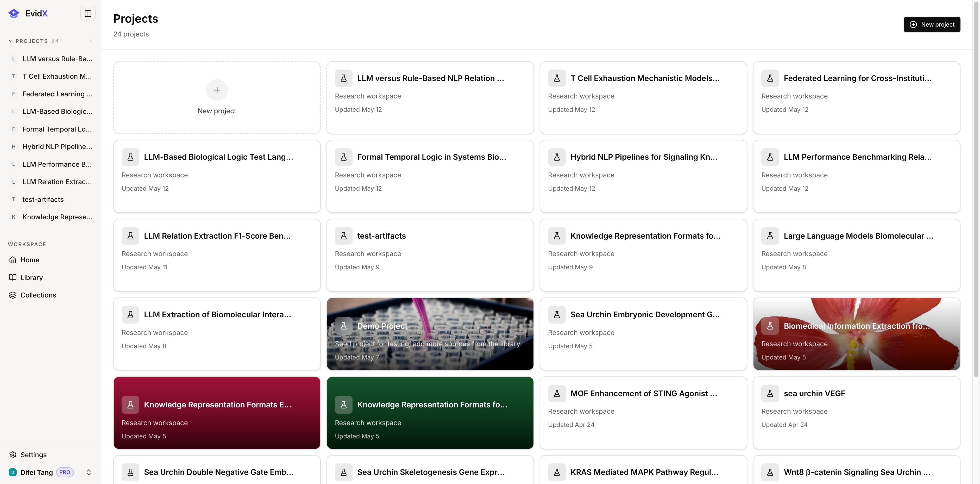Click the '24 projects' count text
The height and width of the screenshot is (484, 980).
[x=131, y=34]
